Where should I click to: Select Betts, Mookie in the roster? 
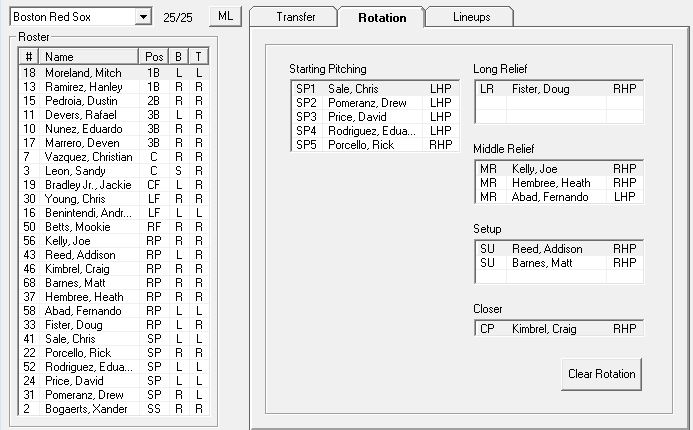pyautogui.click(x=114, y=227)
